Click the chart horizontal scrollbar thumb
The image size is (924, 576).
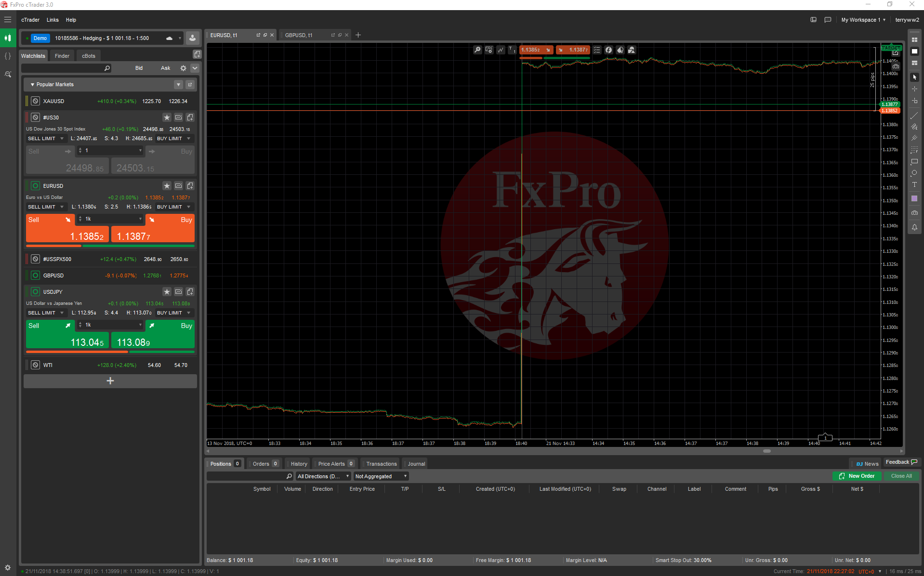(x=767, y=451)
